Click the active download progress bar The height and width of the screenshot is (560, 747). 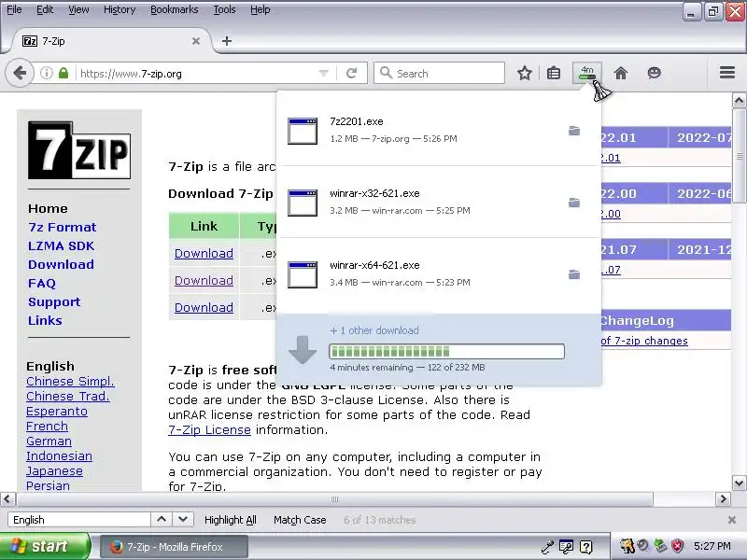pos(446,352)
